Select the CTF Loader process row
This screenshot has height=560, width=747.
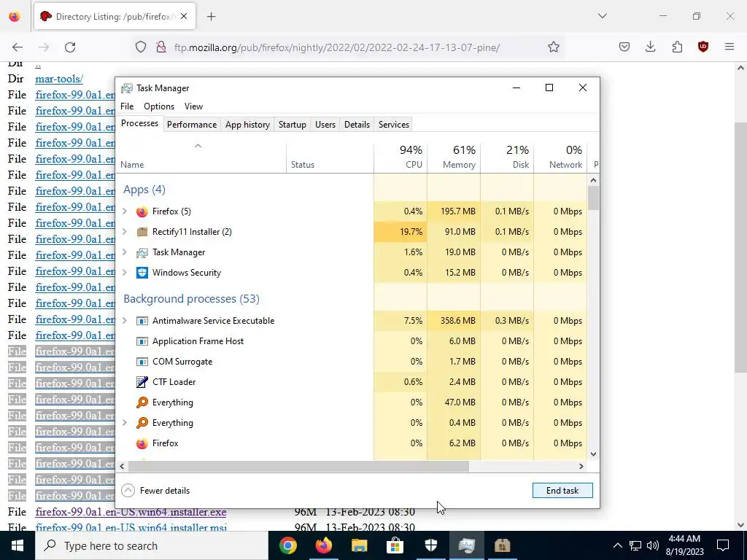coord(351,382)
